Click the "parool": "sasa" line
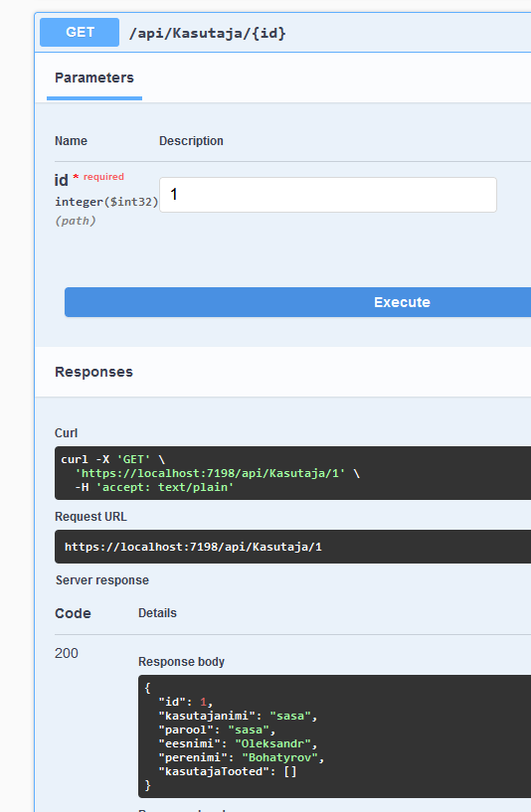 tap(217, 730)
